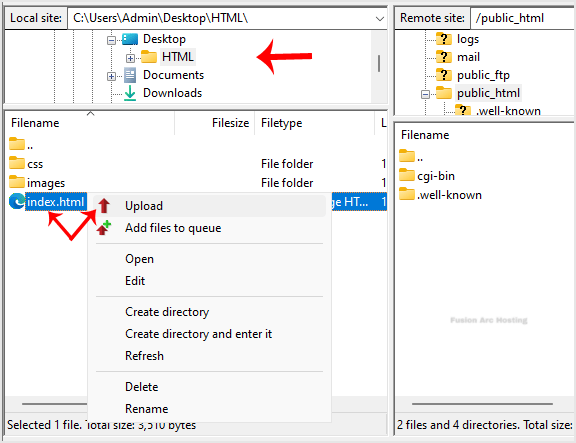
Task: Click the remote parent directory folder icon
Action: click(x=407, y=156)
